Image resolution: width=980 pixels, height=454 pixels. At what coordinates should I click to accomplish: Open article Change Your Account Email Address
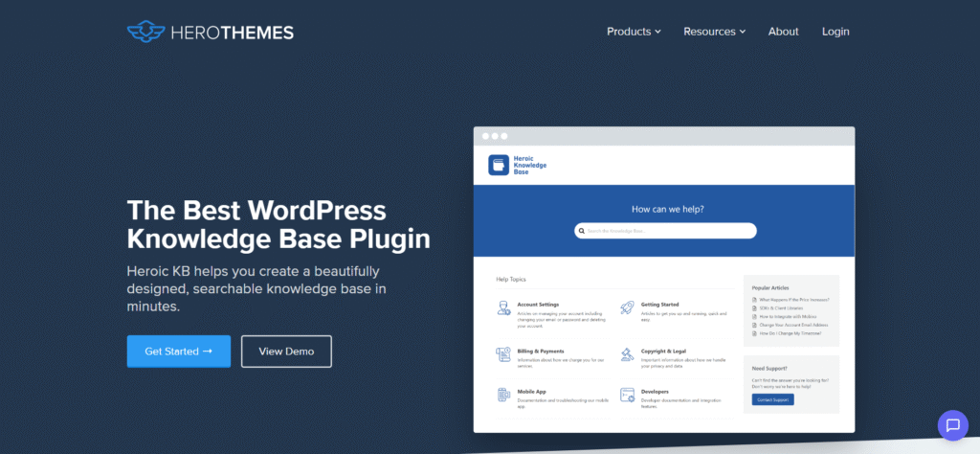pyautogui.click(x=793, y=326)
